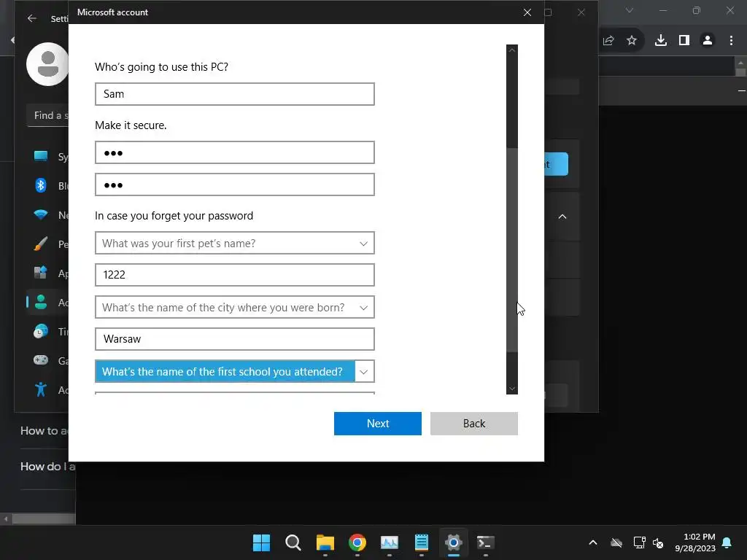Open clock and date 1:02 PM
Screen dimensions: 747x560
click(x=695, y=542)
